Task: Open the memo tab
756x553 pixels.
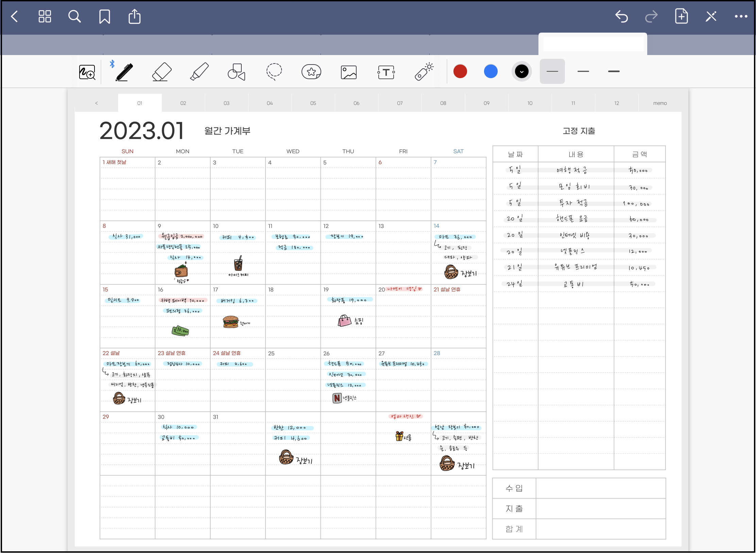Action: (660, 103)
